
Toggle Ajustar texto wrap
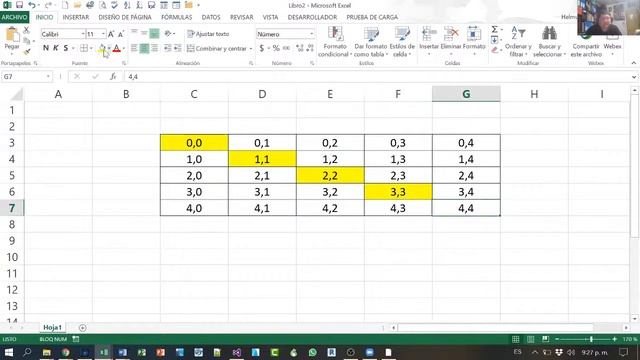(208, 34)
